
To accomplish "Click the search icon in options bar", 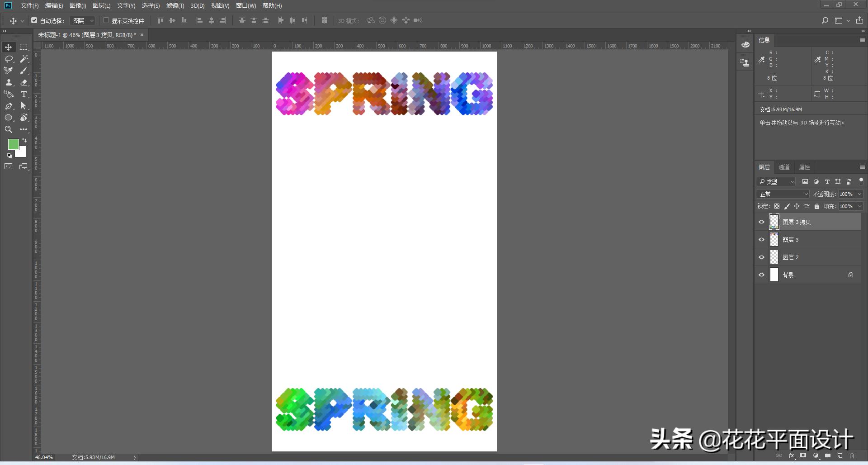I will (x=825, y=20).
